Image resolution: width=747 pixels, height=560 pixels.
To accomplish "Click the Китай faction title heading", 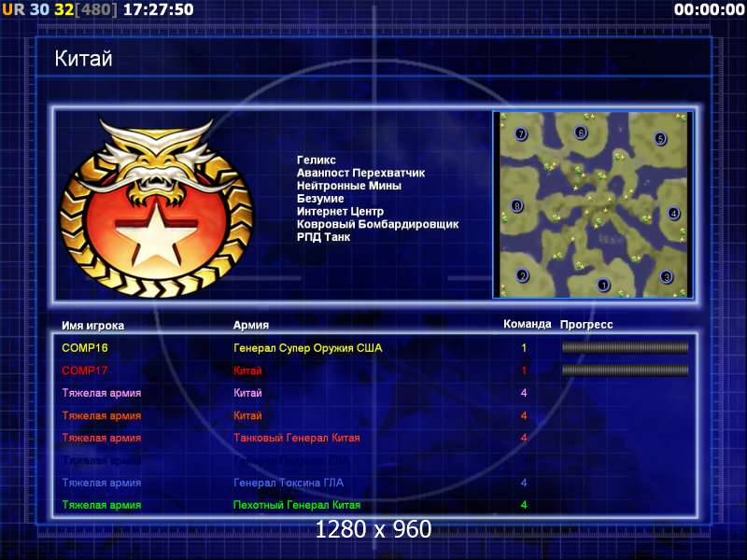I will [83, 59].
